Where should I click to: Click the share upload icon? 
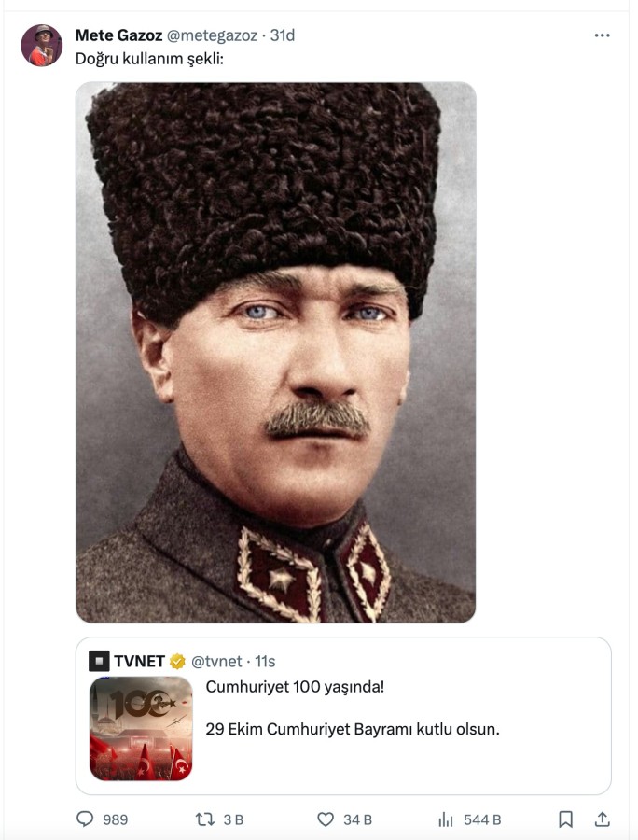603,819
